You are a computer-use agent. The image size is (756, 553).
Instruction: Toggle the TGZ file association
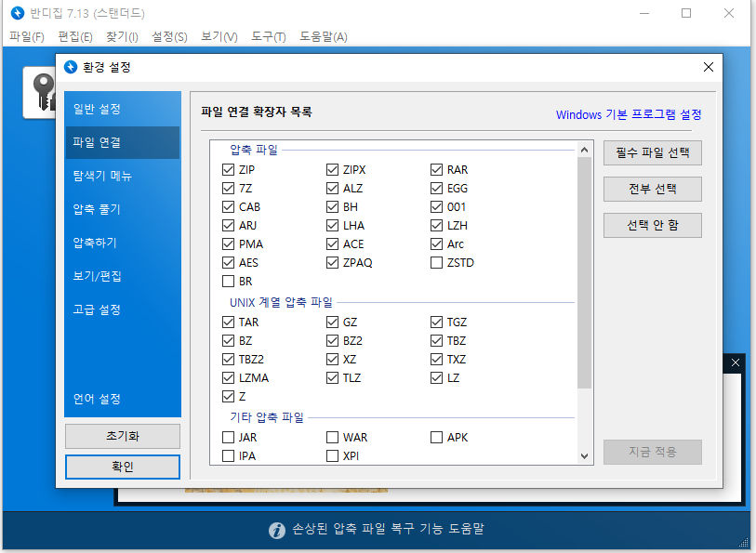click(436, 322)
